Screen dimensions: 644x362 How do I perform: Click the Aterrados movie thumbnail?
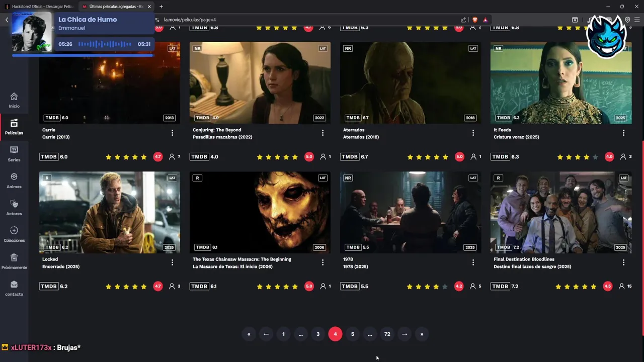click(411, 82)
